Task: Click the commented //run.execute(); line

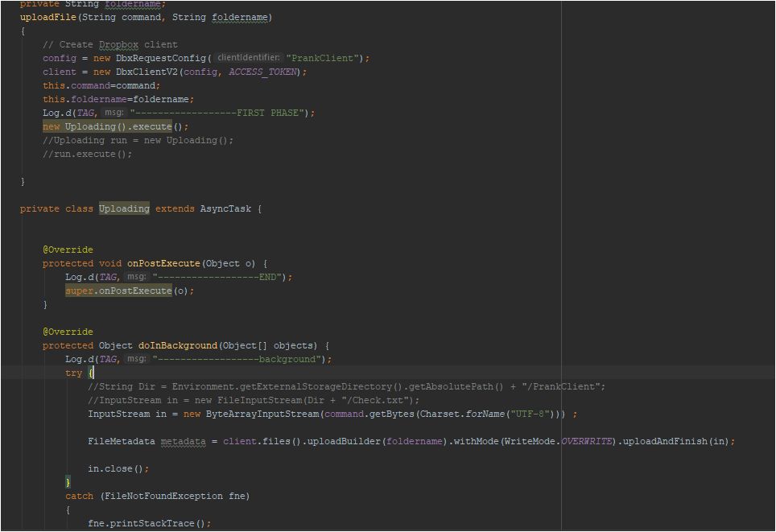Action: [87, 154]
